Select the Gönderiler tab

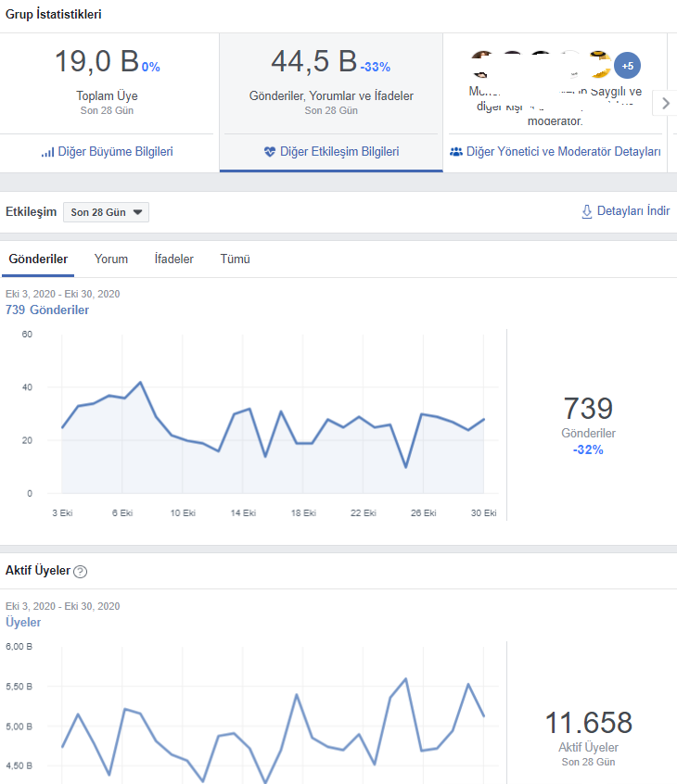(x=38, y=259)
